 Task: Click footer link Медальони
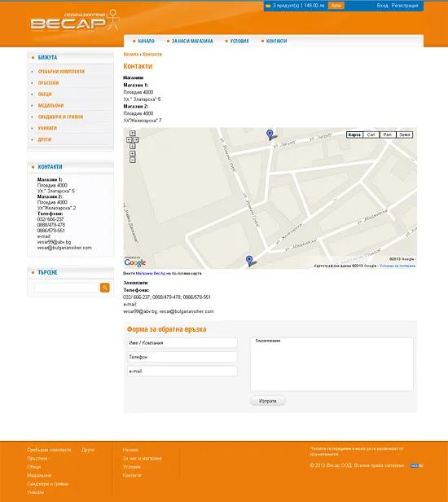39,475
